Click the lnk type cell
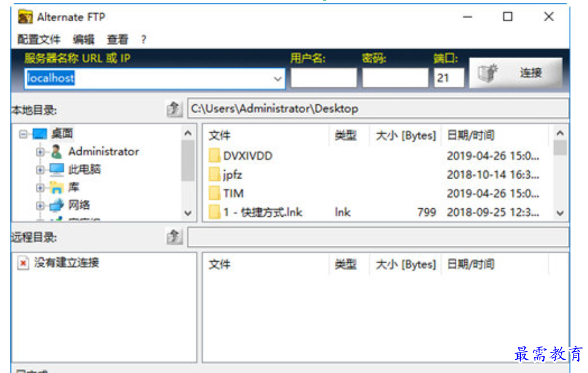The height and width of the screenshot is (373, 588). pos(342,213)
